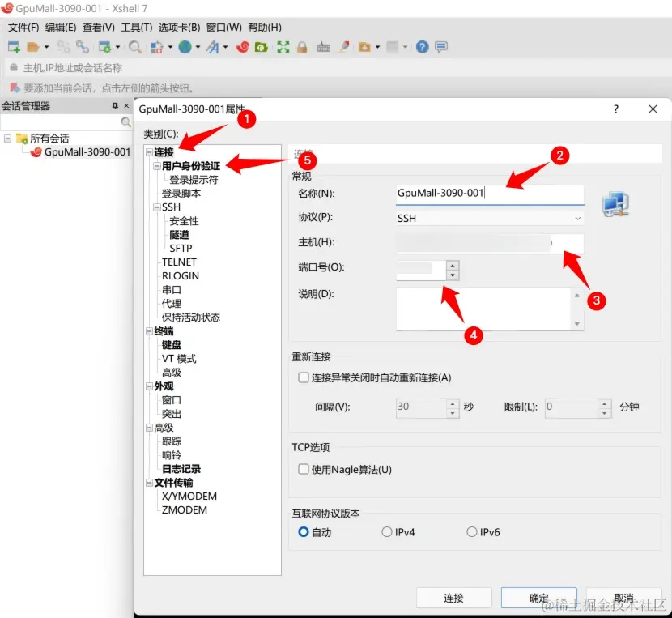Click the keyboard key mapping icon
This screenshot has height=618, width=672.
coord(324,47)
